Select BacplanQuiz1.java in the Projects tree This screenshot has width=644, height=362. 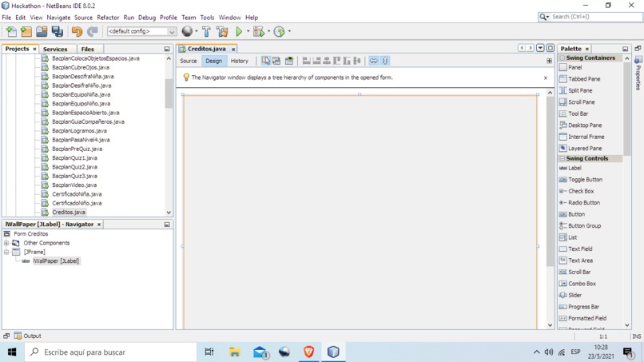[74, 158]
